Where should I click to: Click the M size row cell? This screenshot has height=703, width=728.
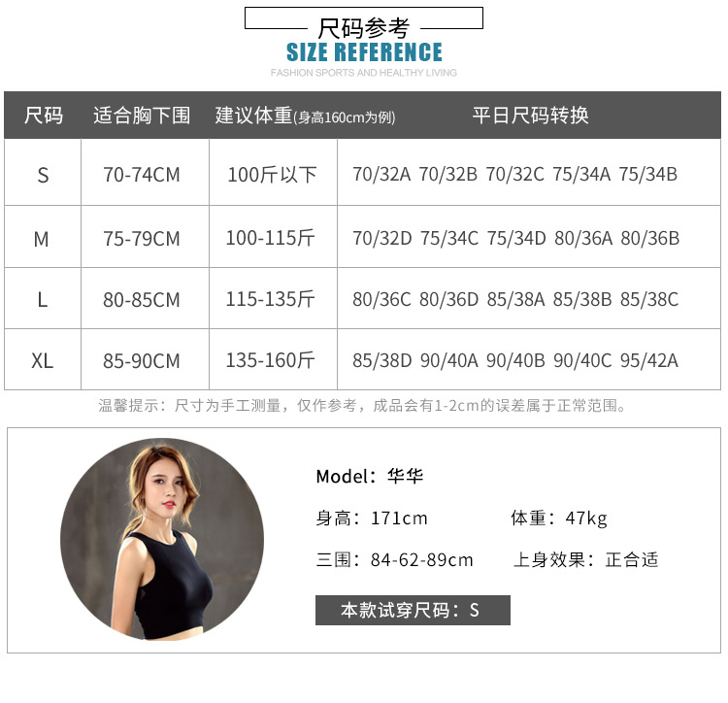42,239
